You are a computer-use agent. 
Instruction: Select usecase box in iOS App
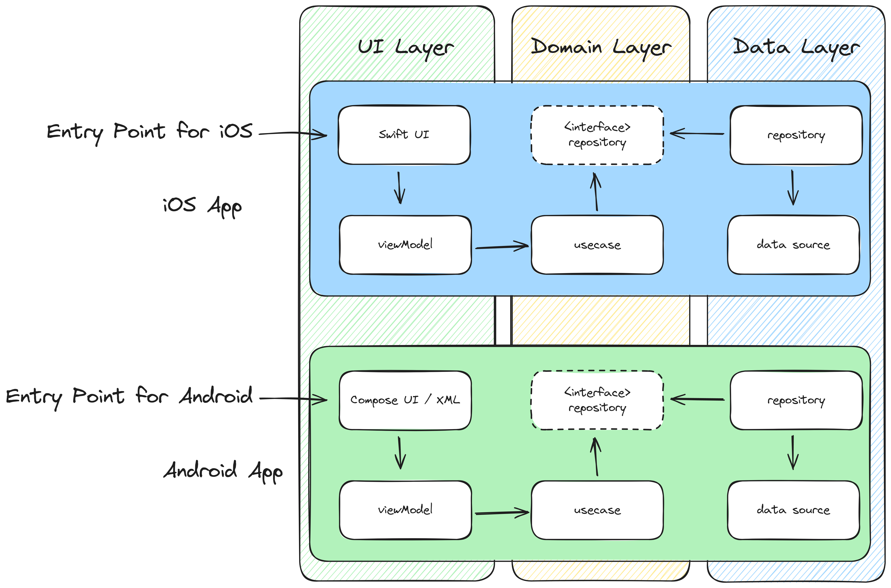pos(597,245)
